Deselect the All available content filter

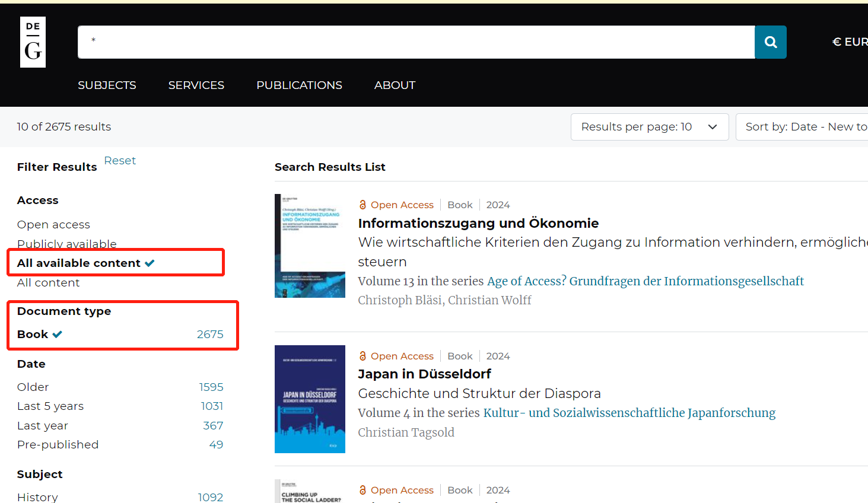click(x=85, y=263)
